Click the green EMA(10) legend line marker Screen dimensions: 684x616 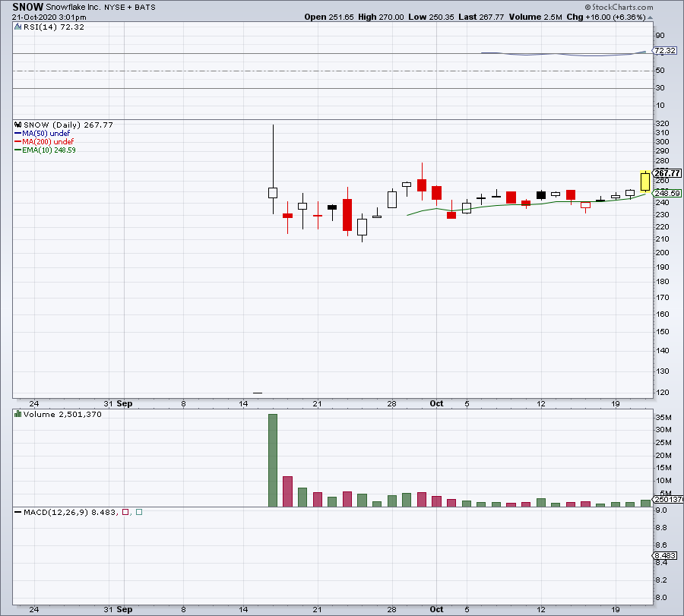[18, 150]
